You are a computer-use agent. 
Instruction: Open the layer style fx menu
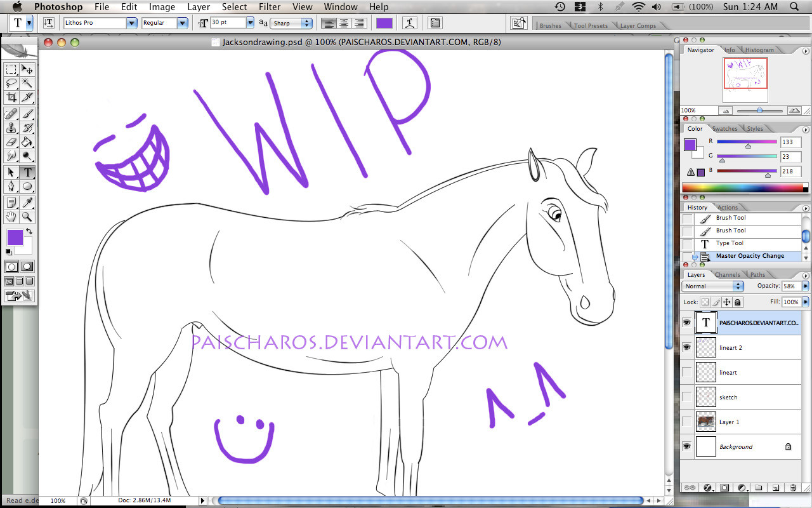(707, 488)
